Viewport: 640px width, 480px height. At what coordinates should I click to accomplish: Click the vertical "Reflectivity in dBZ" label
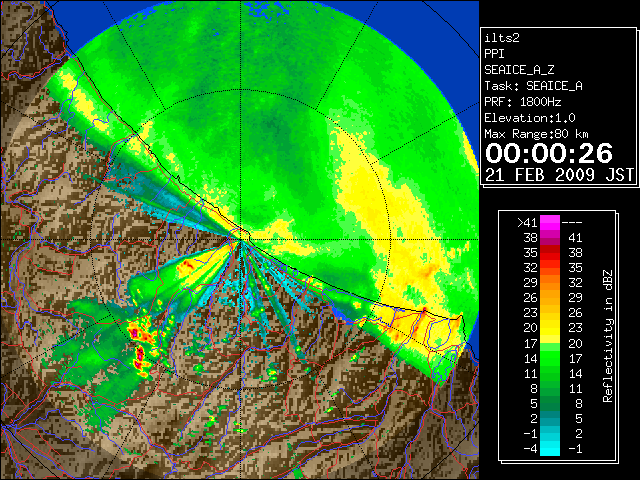click(x=608, y=336)
